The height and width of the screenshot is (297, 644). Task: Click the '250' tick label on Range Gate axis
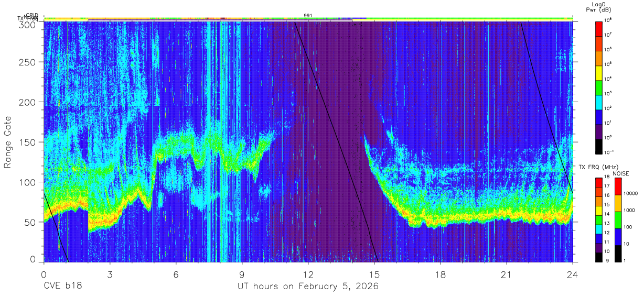pyautogui.click(x=28, y=62)
